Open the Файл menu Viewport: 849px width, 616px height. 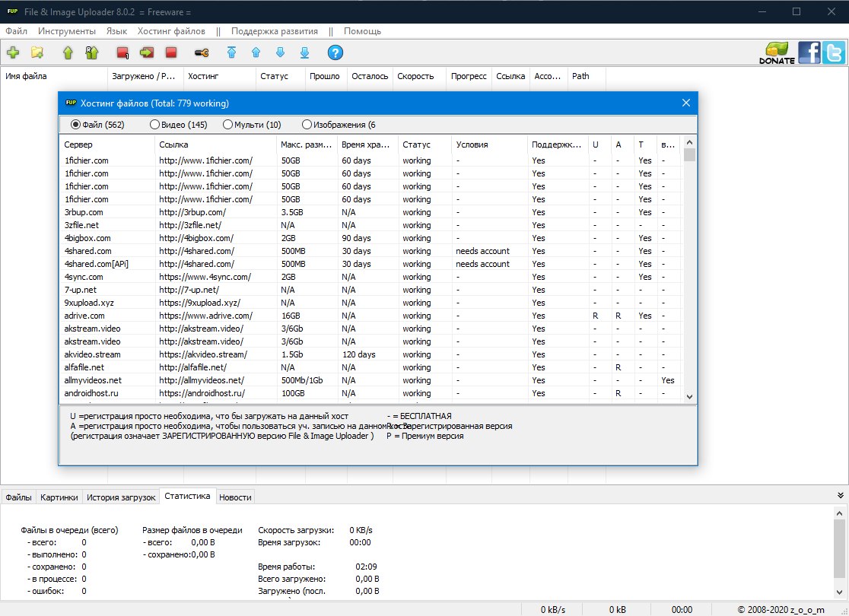16,31
